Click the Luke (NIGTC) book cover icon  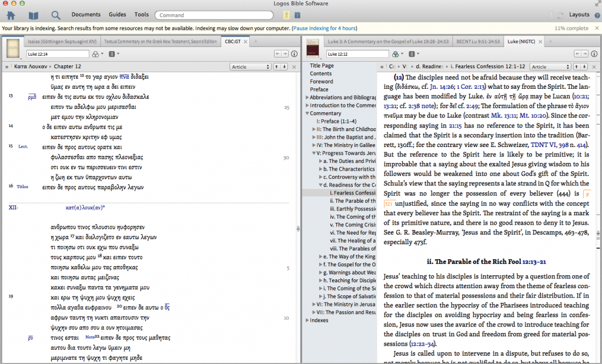point(313,49)
